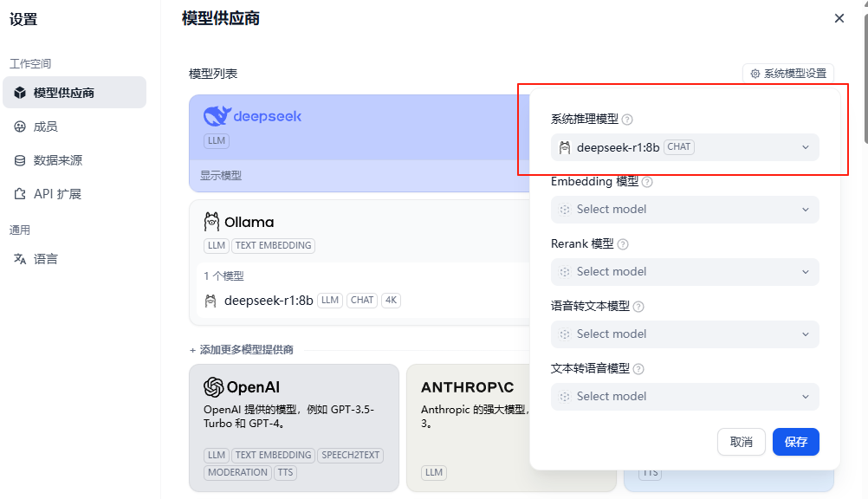This screenshot has height=499, width=868.
Task: Click the MODERATION tag on the OpenAI card
Action: [237, 472]
